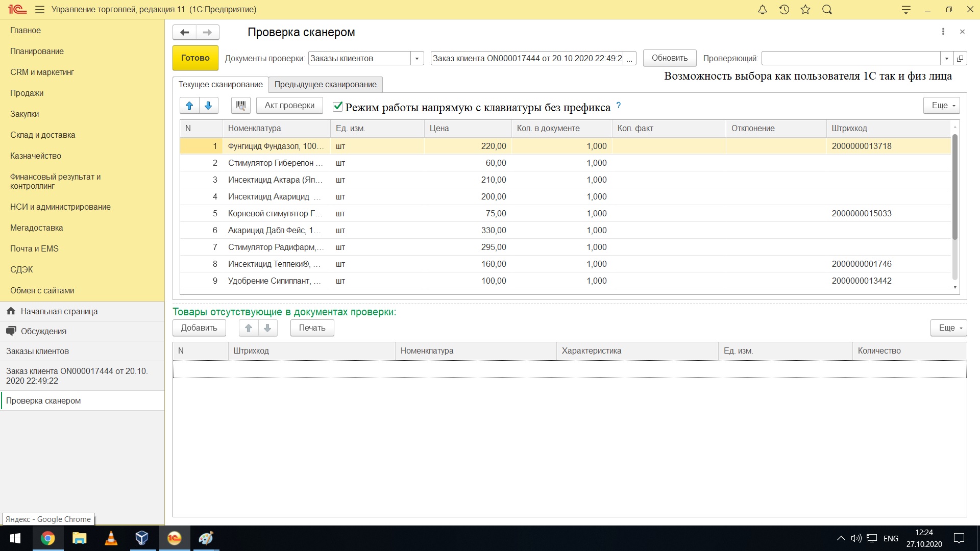Open help question mark next to mode checkbox
980x551 pixels.
618,105
